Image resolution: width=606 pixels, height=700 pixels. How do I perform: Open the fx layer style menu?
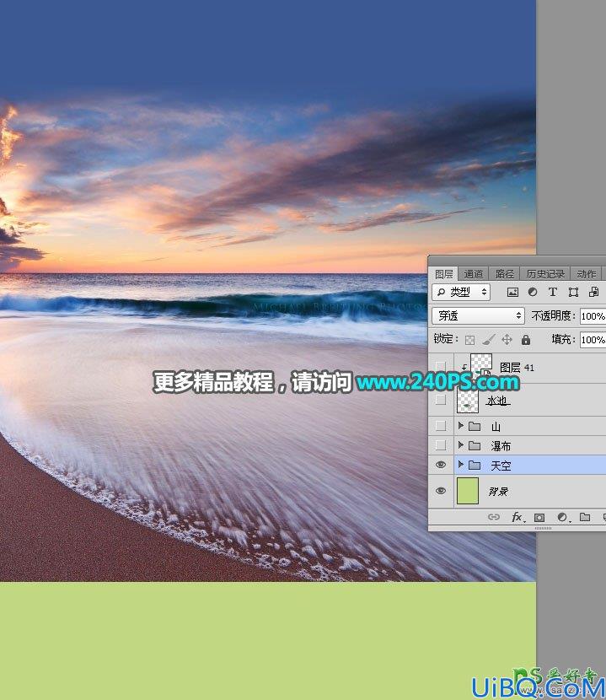click(518, 517)
